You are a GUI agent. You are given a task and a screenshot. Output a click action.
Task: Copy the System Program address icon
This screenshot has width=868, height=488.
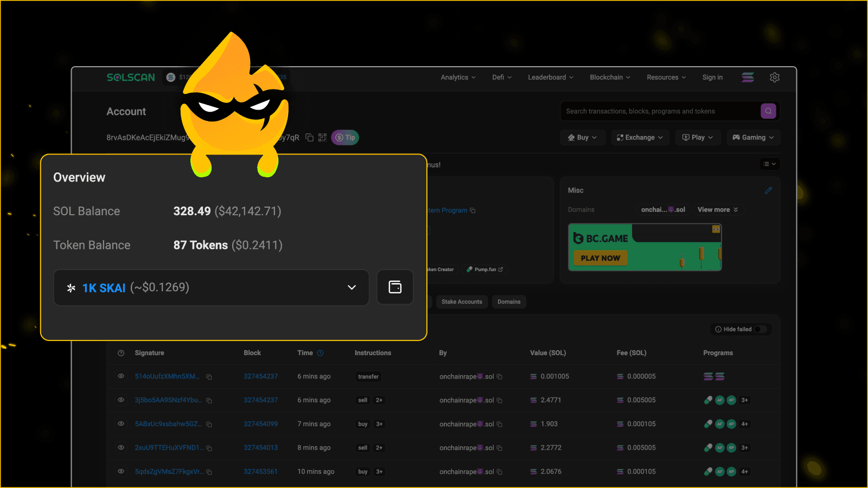[473, 210]
